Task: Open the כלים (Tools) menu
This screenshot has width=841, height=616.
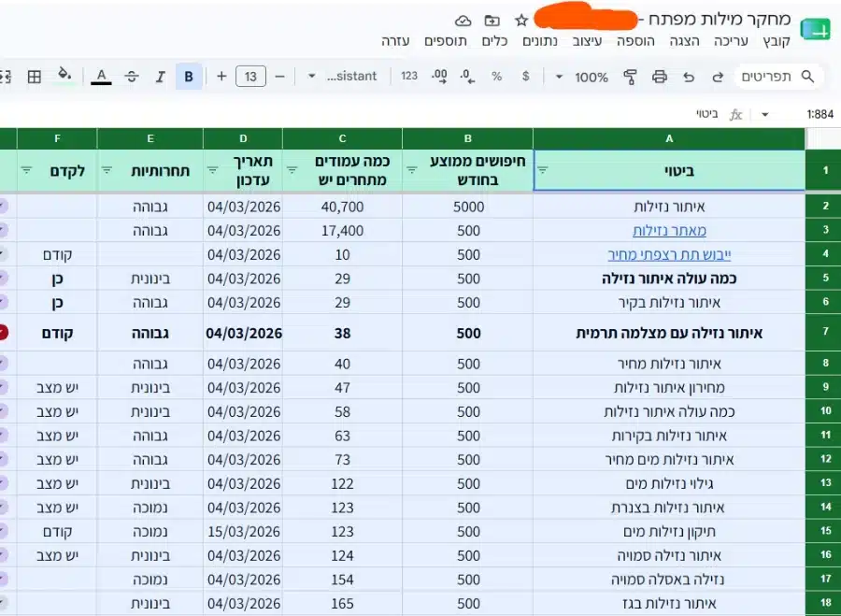Action: coord(494,41)
